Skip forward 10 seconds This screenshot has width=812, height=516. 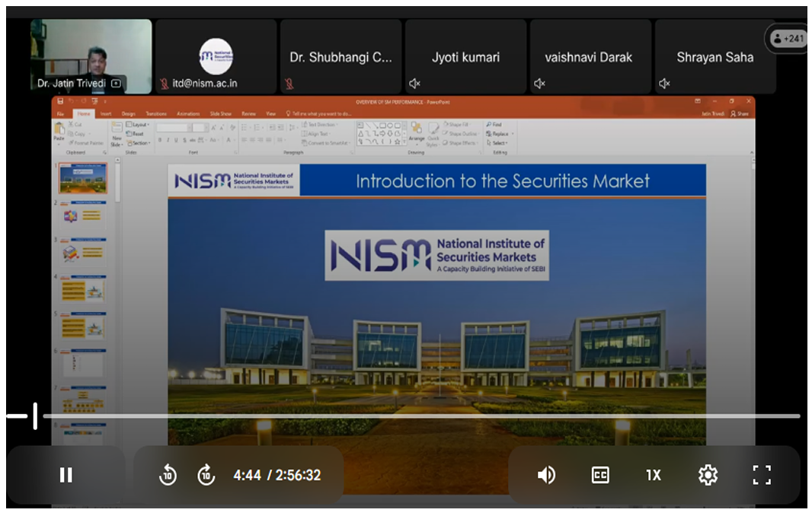[x=206, y=475]
